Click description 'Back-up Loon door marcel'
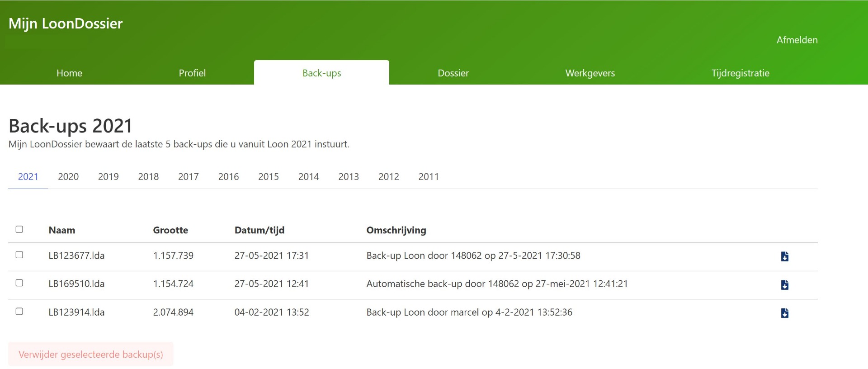Image resolution: width=868 pixels, height=369 pixels. tap(469, 312)
